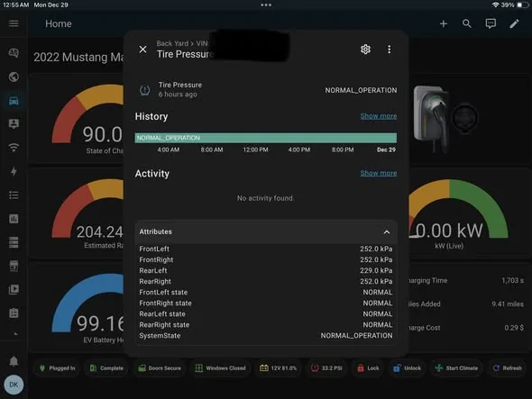Click the "No activity found." text
Viewport: 532px width, 399px height.
click(x=265, y=198)
